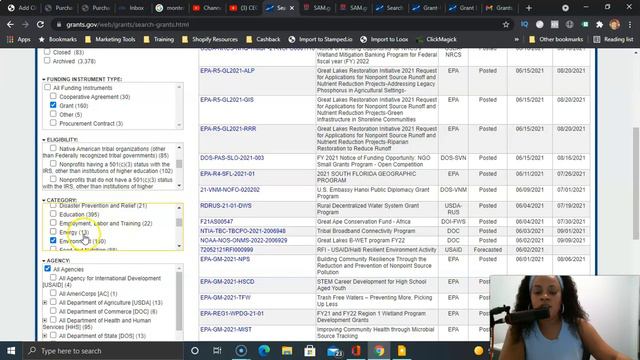The height and width of the screenshot is (360, 640).
Task: Open the Apps shortcut in bookmarks bar
Action: point(19,39)
